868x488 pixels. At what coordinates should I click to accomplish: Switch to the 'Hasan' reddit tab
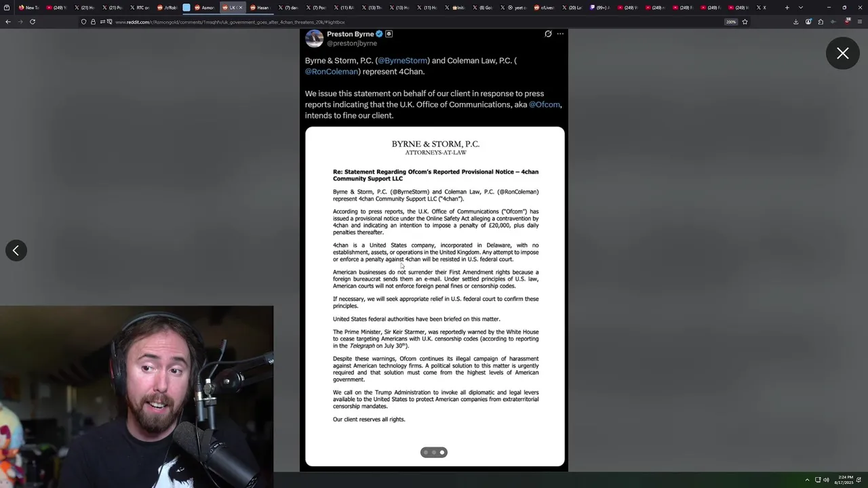(261, 7)
